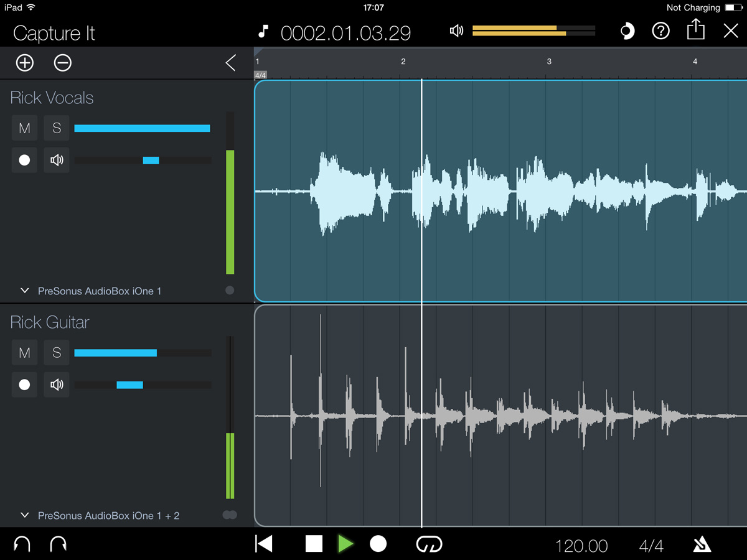Jump to bar 3 on the ruler
The height and width of the screenshot is (560, 747).
[549, 61]
